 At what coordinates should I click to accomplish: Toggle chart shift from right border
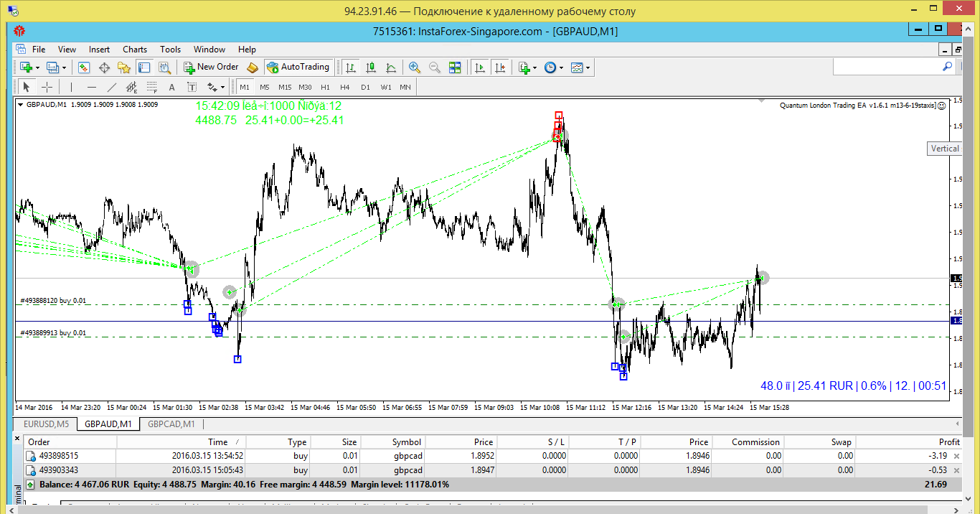499,67
